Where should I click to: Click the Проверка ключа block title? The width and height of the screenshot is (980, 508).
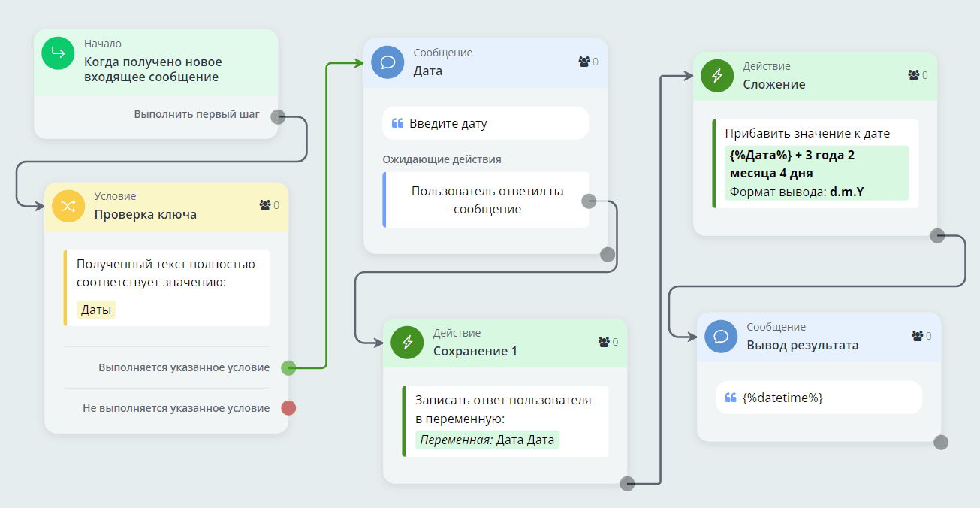(146, 214)
